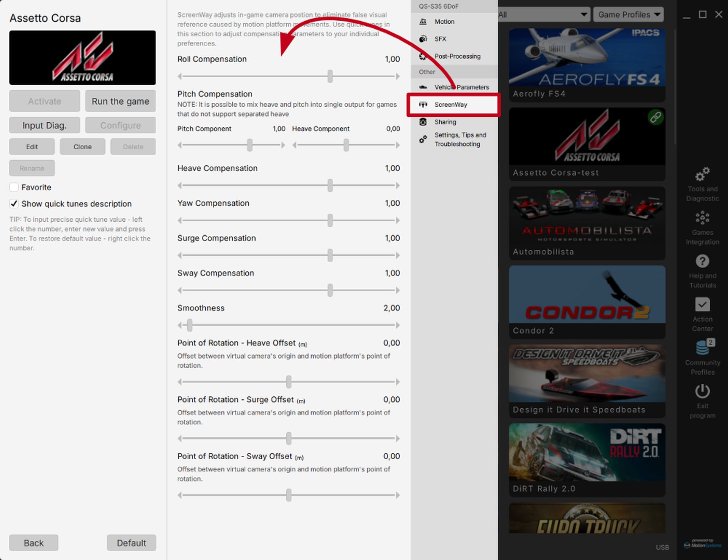Click Heave Component value 0,00
The width and height of the screenshot is (728, 560).
pyautogui.click(x=393, y=129)
